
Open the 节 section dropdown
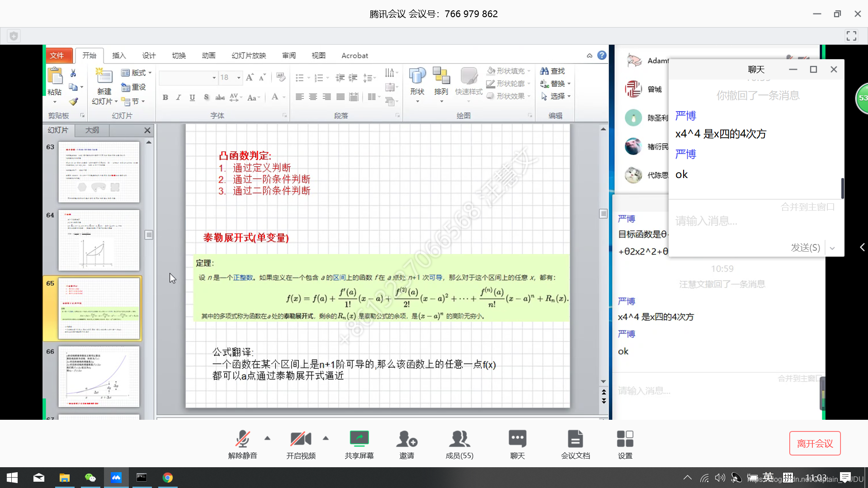(x=133, y=101)
